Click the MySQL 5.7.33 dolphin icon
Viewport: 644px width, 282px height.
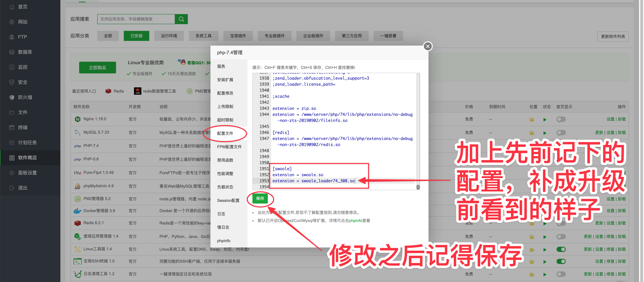tap(77, 132)
